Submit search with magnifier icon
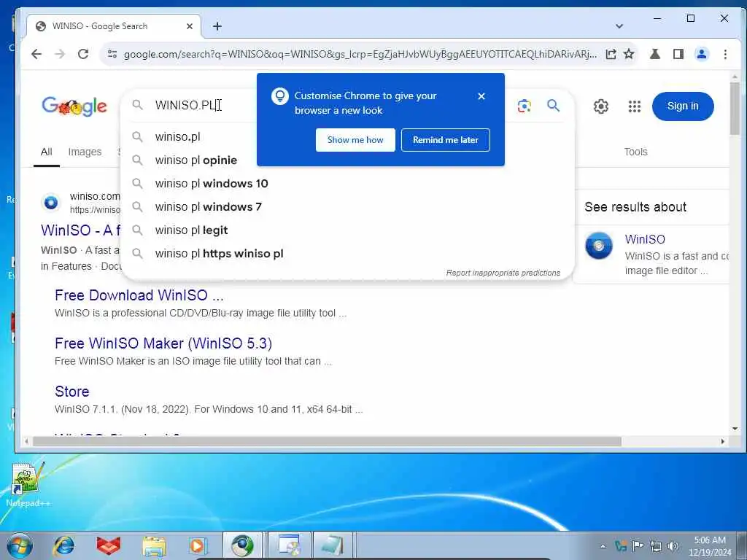Viewport: 747px width, 560px height. click(553, 105)
